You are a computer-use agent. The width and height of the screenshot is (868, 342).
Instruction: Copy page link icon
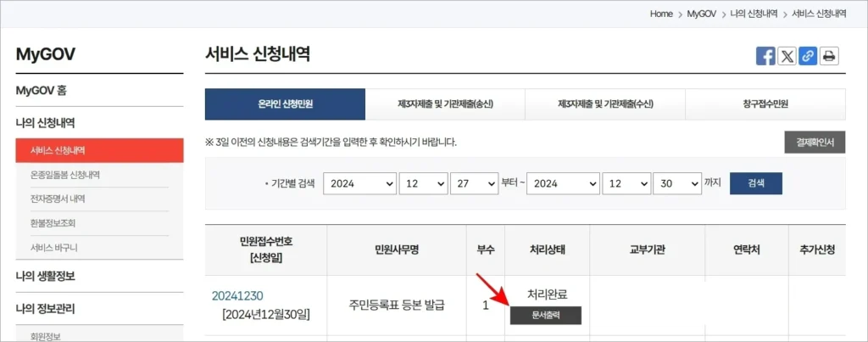pyautogui.click(x=808, y=56)
